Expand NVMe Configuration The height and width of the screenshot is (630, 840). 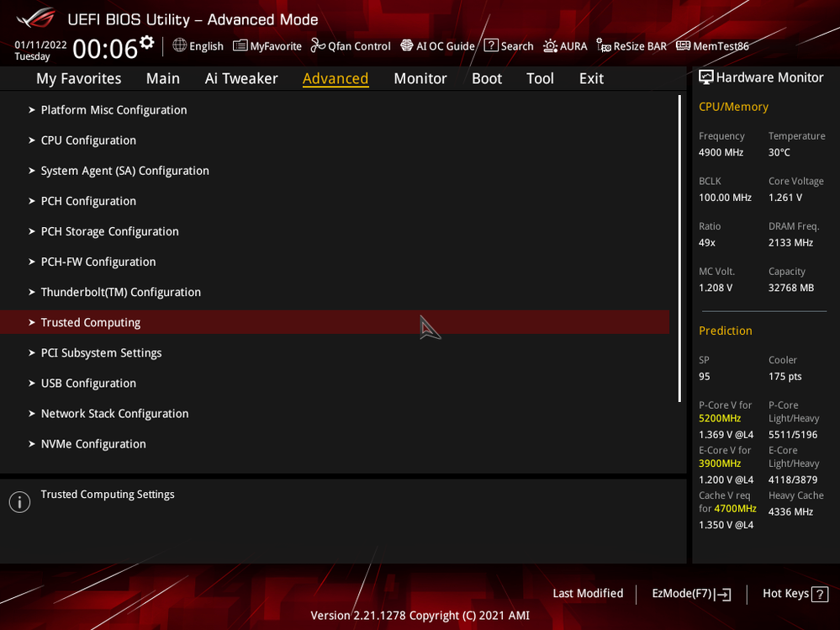[92, 443]
